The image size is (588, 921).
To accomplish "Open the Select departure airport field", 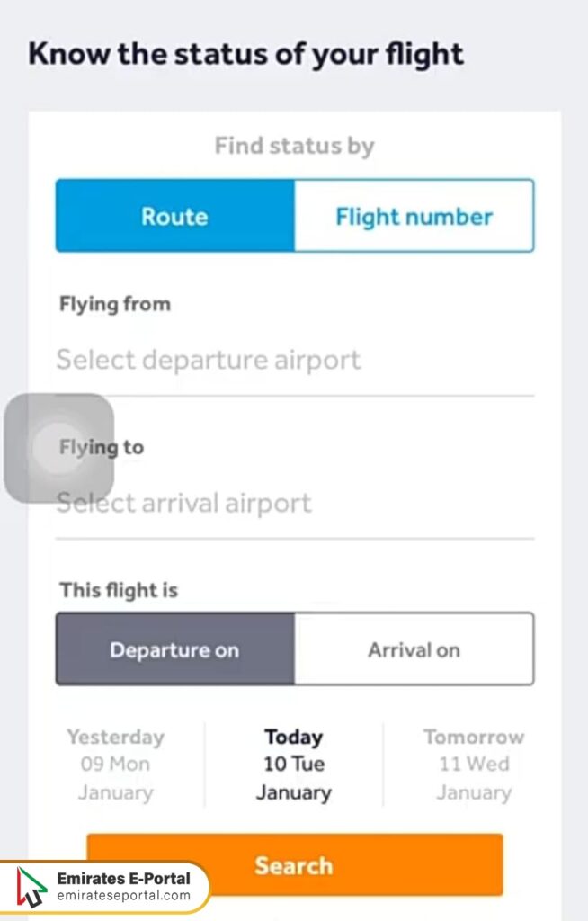I will tap(207, 360).
